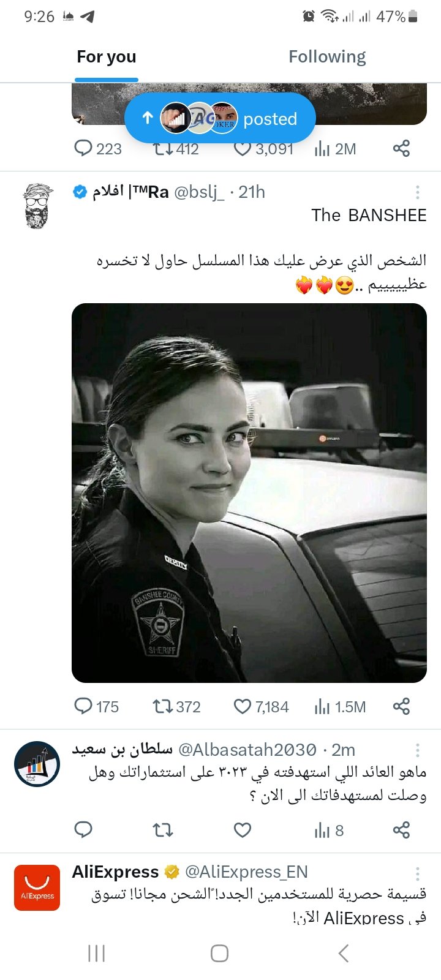This screenshot has width=441, height=980.
Task: Tap the new posts "posted" pill
Action: point(220,118)
